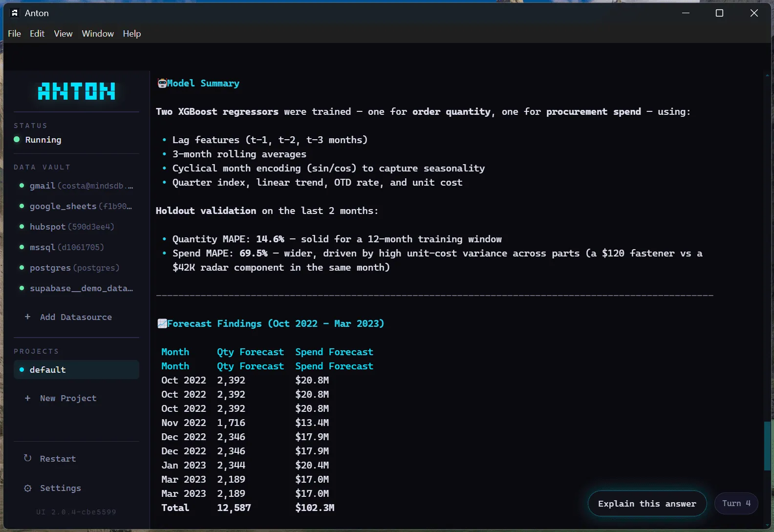
Task: Select the supabase__demo_data datasource
Action: (x=77, y=288)
